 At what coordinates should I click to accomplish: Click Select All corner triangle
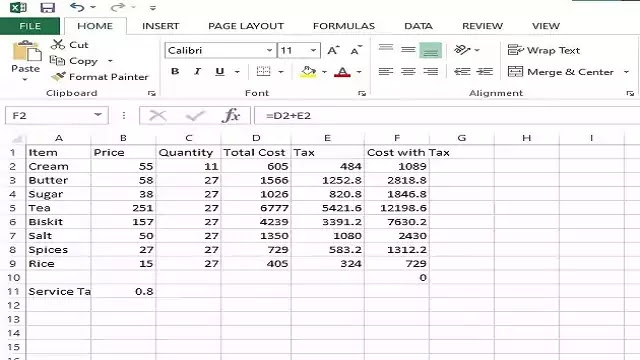click(17, 139)
